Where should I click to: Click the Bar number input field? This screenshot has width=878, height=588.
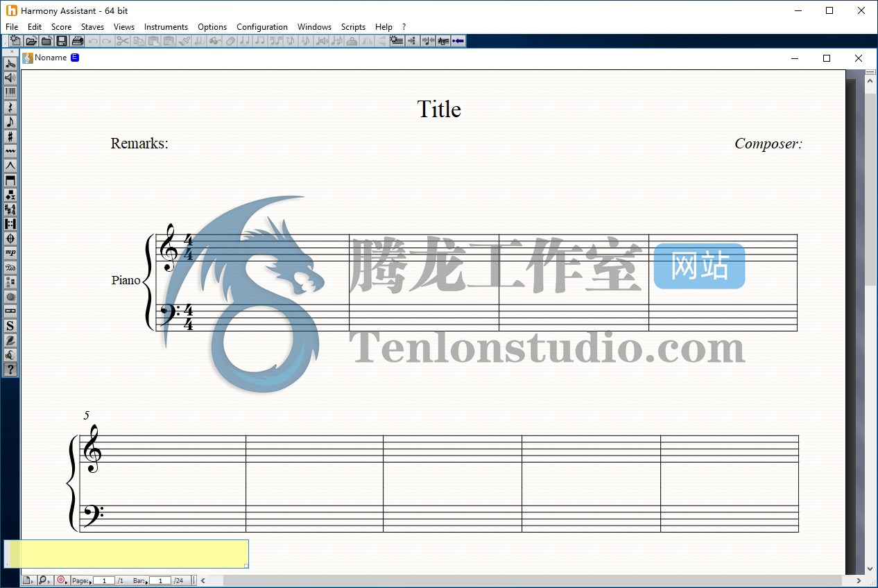pos(160,580)
